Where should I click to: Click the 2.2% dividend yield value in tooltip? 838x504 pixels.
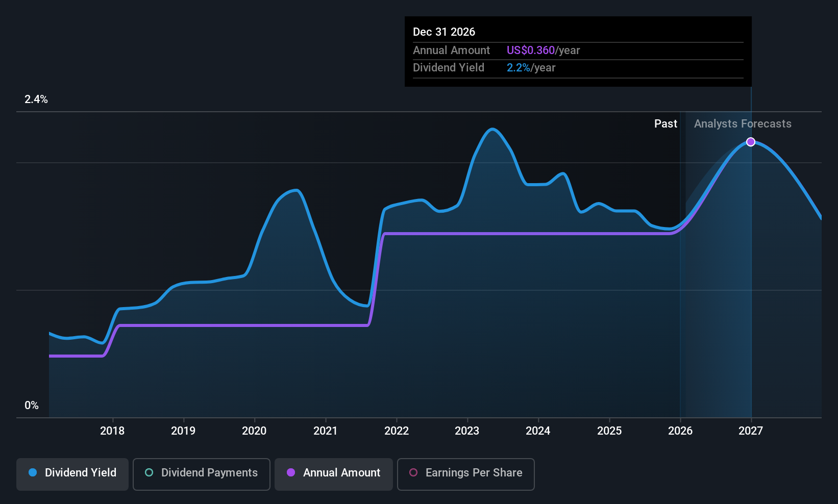[518, 67]
